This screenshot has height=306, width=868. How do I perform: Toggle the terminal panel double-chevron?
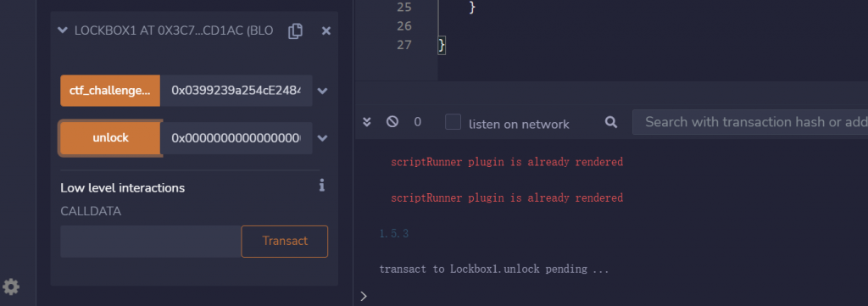tap(366, 122)
